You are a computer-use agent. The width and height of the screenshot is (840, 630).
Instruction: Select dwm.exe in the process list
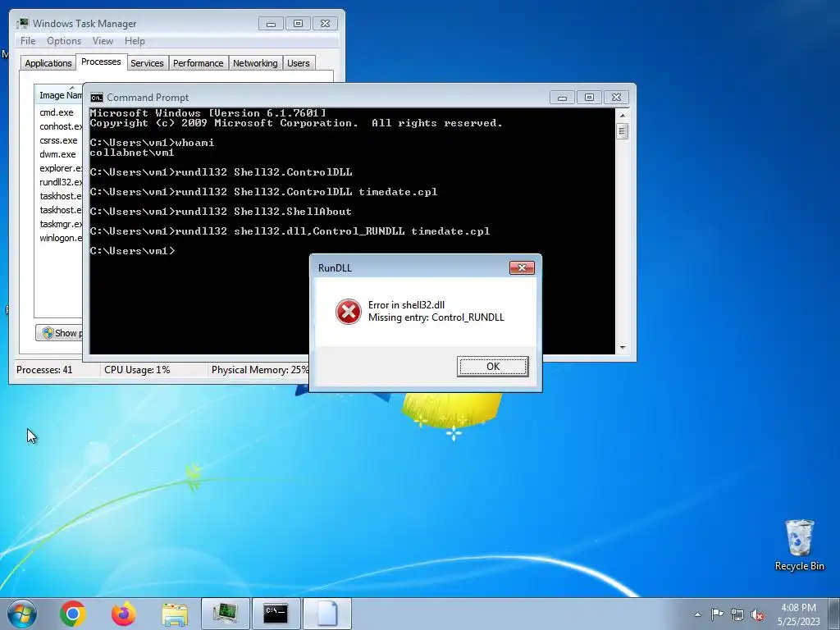(57, 154)
